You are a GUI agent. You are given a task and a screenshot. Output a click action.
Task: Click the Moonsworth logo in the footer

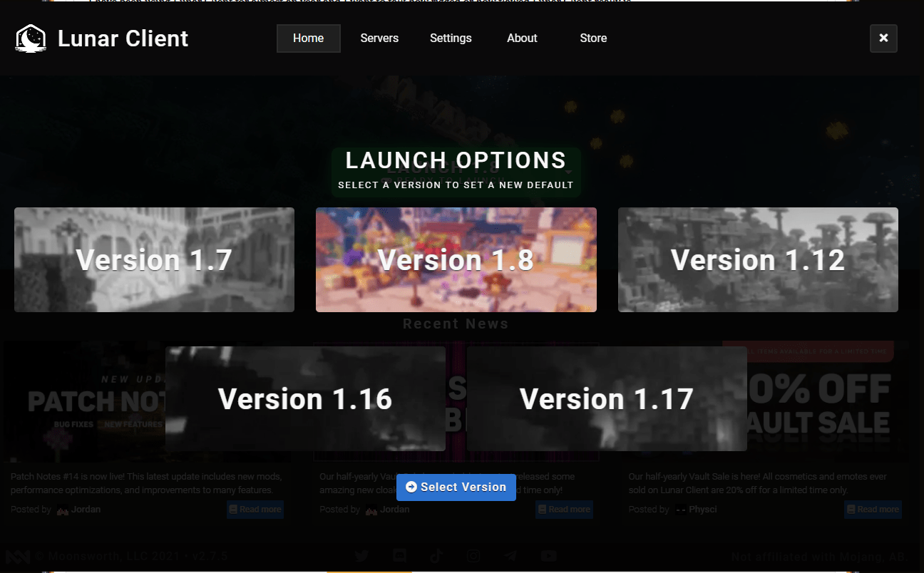pyautogui.click(x=18, y=557)
